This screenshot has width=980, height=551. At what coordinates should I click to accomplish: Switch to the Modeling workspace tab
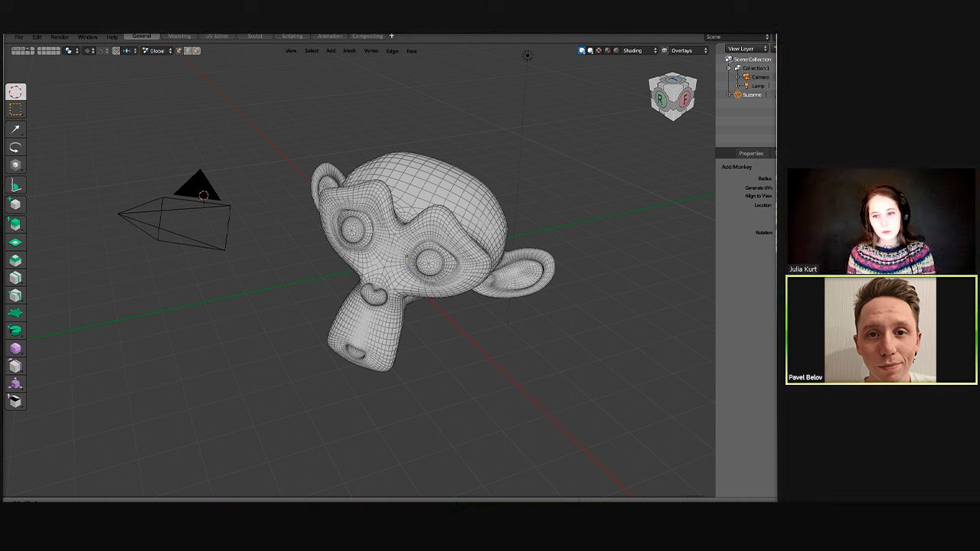tap(179, 36)
